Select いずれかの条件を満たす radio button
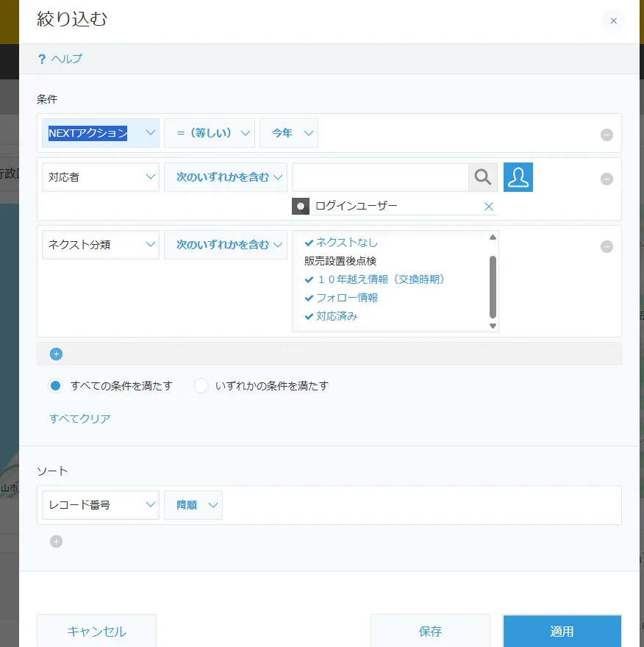Image resolution: width=644 pixels, height=647 pixels. tap(201, 385)
